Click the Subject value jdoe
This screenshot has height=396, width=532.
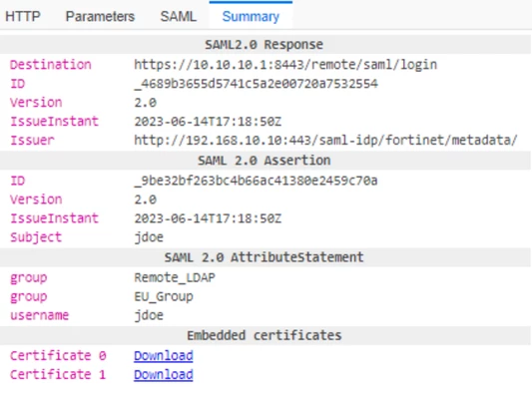pos(149,237)
